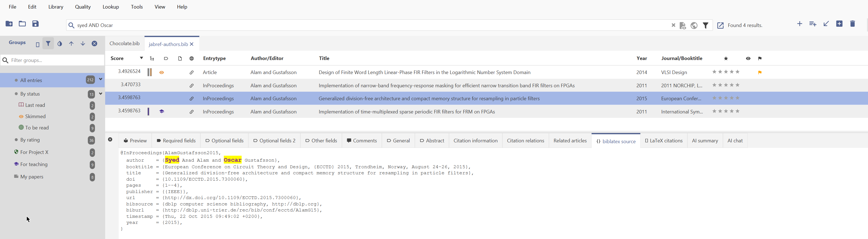This screenshot has height=239, width=868.
Task: Set star rating on 2011 NORCHIP row
Action: pos(726,85)
